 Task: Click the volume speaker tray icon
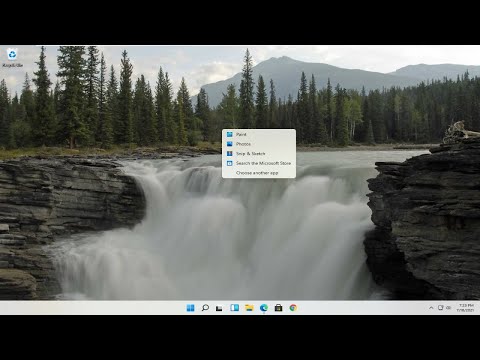(448, 308)
